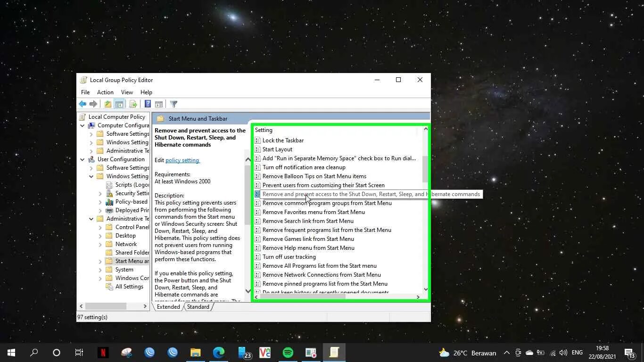This screenshot has height=362, width=644.
Task: Click settings list horizontal scroll right arrow
Action: click(x=418, y=297)
